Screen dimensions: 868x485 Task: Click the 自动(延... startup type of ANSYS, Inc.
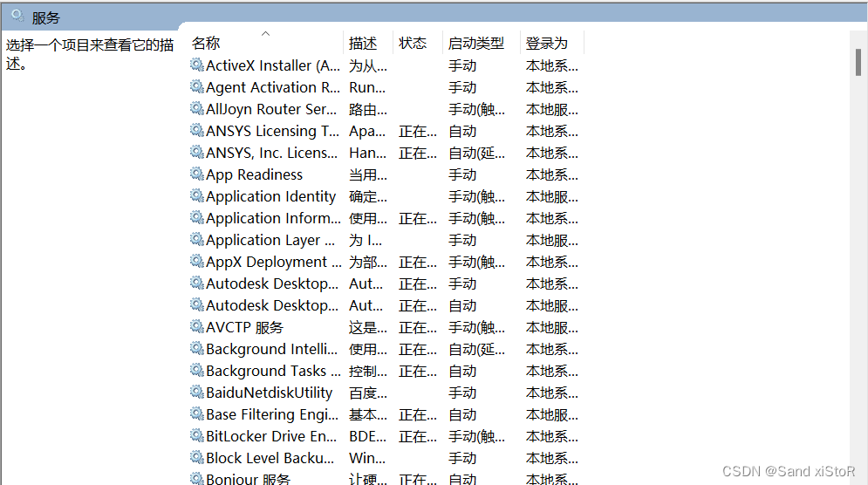pyautogui.click(x=476, y=153)
